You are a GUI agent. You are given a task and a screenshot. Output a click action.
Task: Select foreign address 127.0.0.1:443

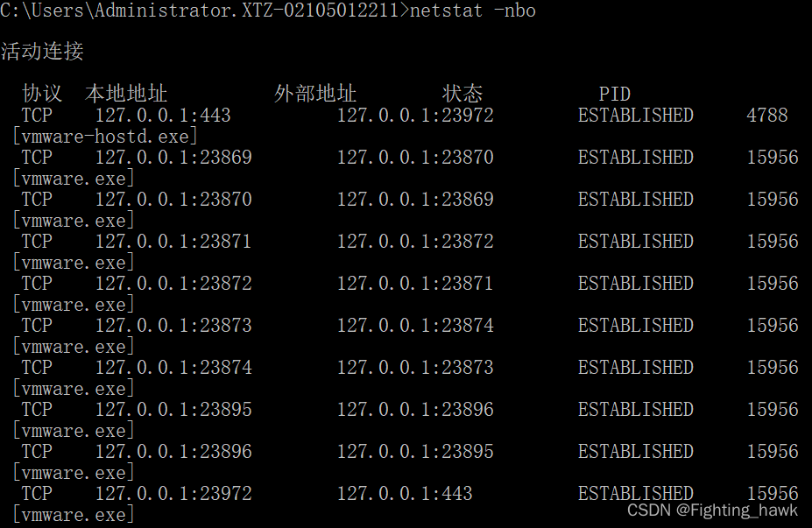click(x=405, y=493)
